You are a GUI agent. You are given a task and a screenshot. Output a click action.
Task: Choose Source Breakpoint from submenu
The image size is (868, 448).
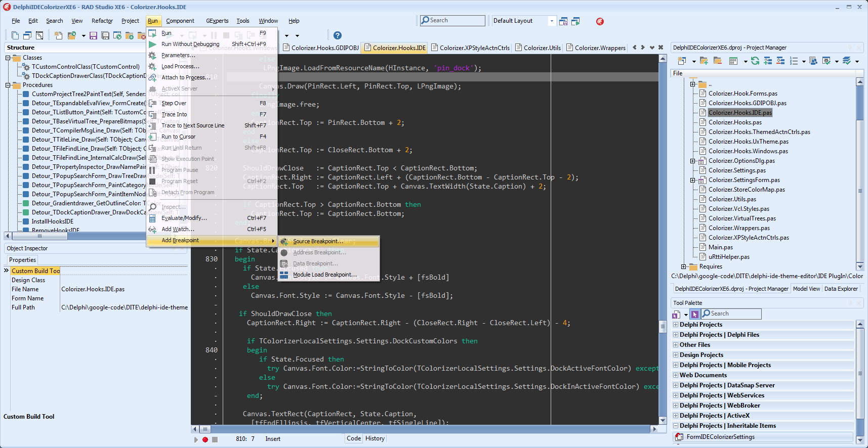pyautogui.click(x=328, y=241)
